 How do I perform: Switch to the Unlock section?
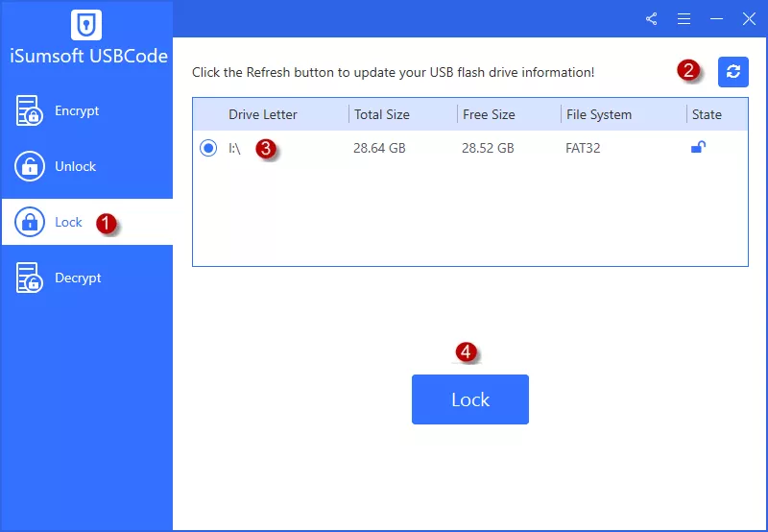(86, 166)
